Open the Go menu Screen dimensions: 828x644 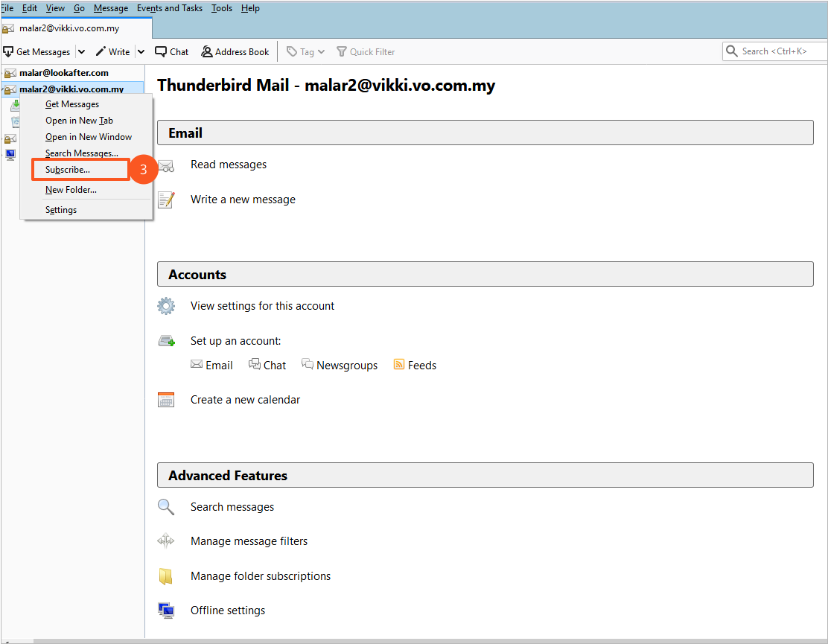pos(79,8)
